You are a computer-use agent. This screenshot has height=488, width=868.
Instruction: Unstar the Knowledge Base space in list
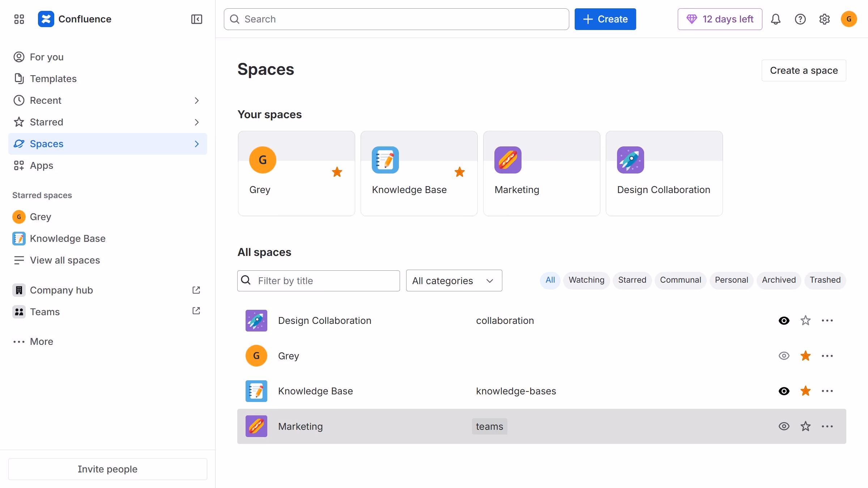coord(805,391)
